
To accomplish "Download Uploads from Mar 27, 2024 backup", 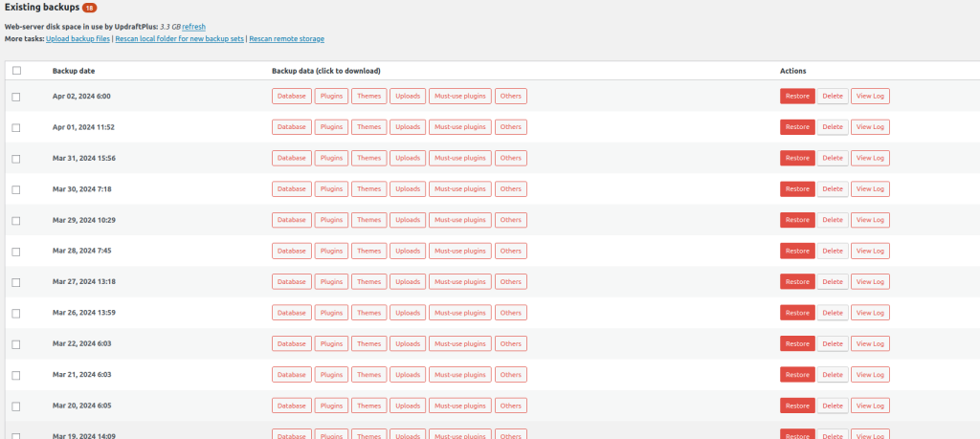I will click(408, 281).
